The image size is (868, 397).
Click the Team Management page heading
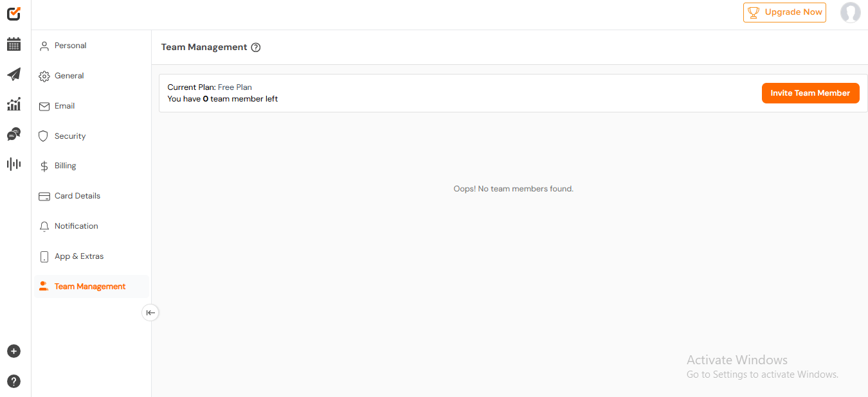point(204,47)
